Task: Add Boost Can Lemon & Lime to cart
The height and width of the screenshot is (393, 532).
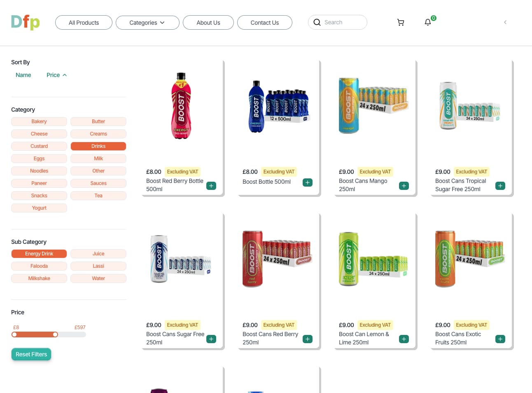Action: point(404,339)
